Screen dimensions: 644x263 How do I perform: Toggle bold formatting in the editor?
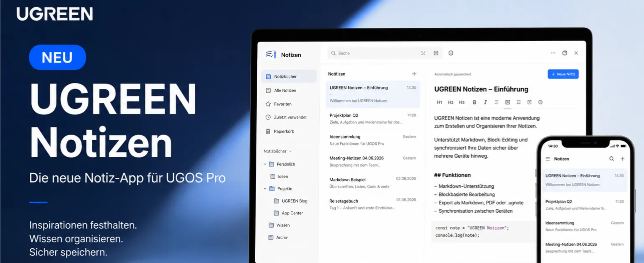[x=474, y=102]
